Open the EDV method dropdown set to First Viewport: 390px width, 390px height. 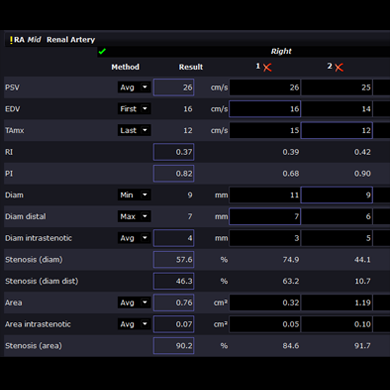[x=134, y=109]
